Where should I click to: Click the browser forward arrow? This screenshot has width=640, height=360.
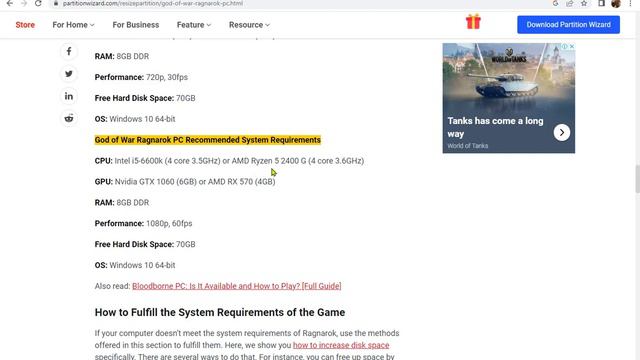24,3
